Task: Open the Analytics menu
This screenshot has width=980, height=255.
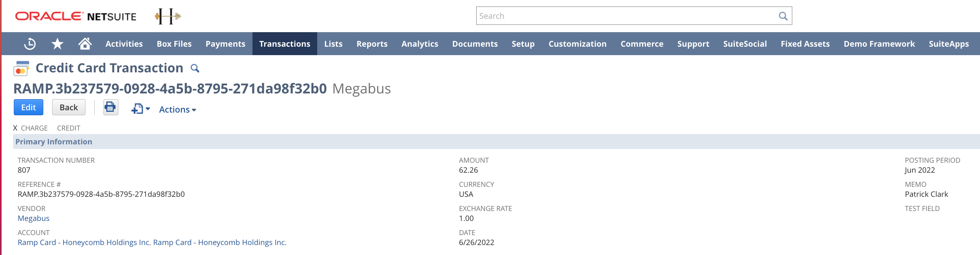Action: click(420, 44)
